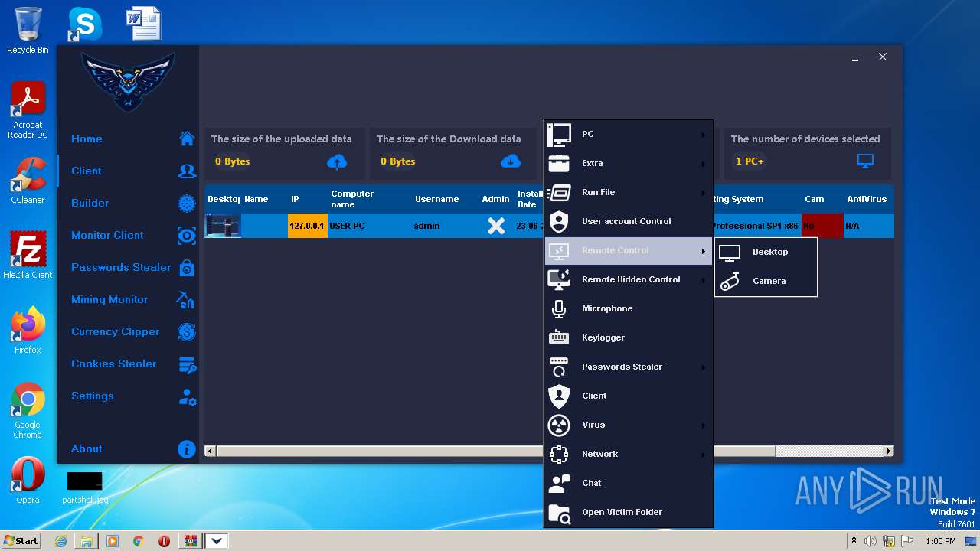Expand the Extra submenu arrow
The image size is (980, 551).
pyautogui.click(x=703, y=164)
